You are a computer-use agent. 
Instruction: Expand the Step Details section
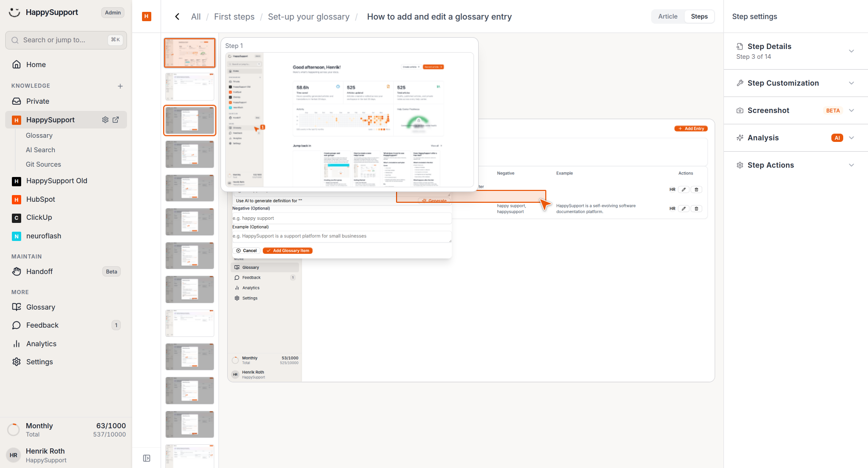click(x=796, y=51)
